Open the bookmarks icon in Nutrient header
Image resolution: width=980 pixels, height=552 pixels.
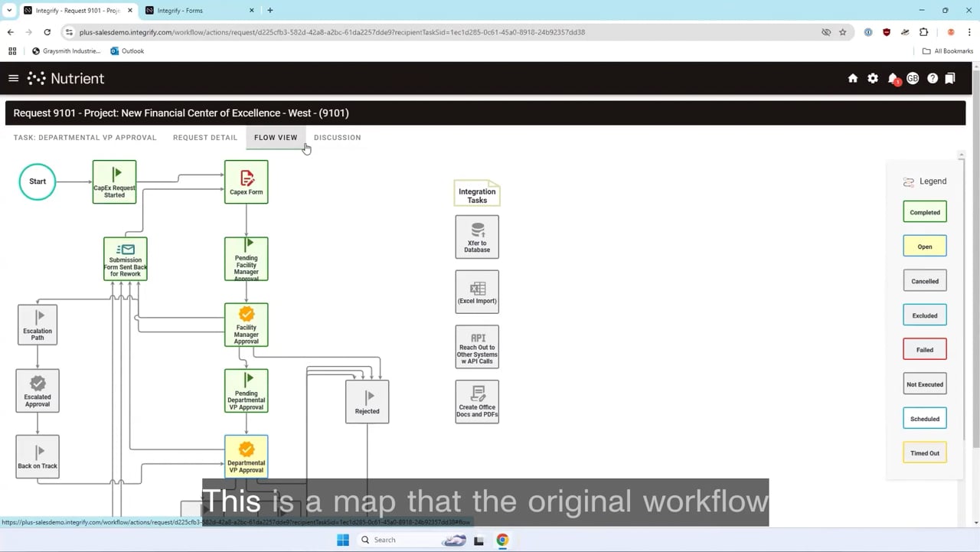(x=950, y=78)
